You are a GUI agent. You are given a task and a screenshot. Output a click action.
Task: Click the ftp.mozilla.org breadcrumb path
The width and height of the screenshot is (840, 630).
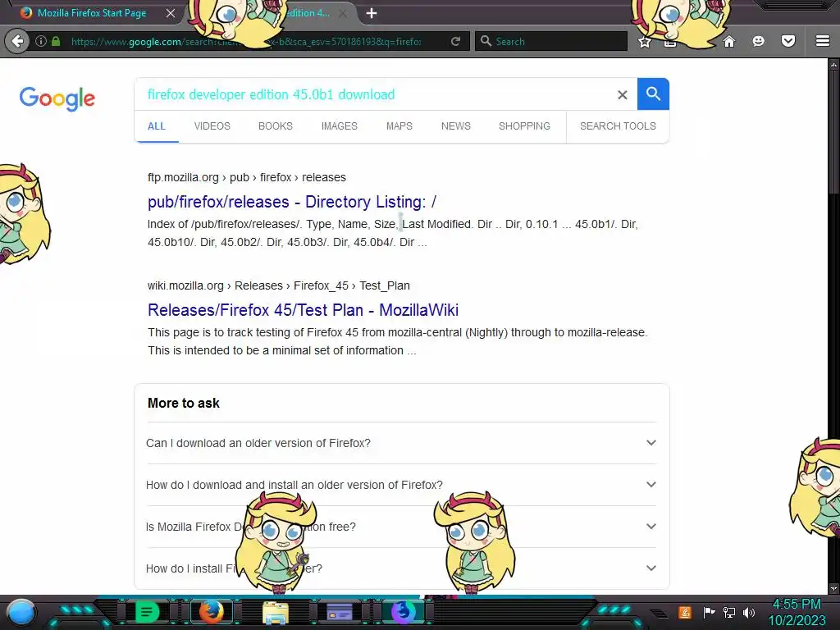(246, 177)
